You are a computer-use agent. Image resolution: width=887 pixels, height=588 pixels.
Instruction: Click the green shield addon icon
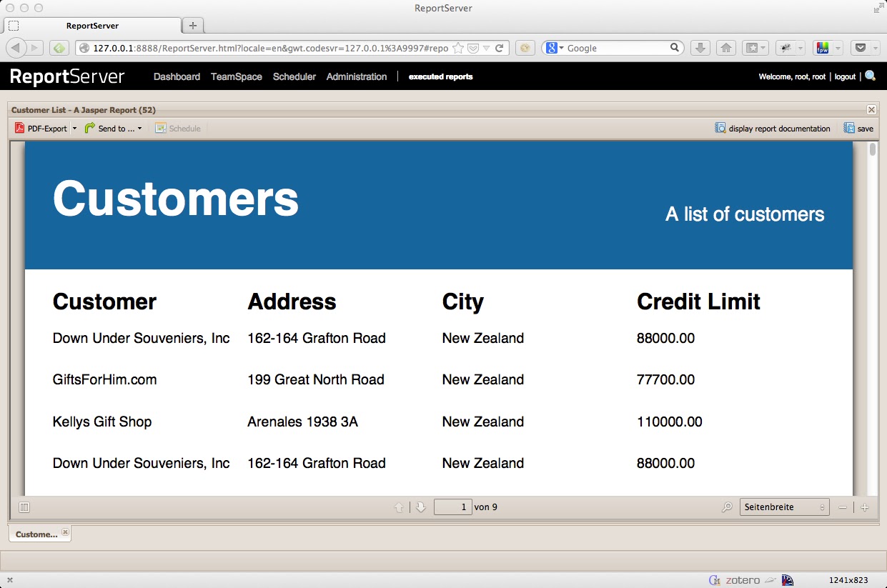(x=59, y=48)
